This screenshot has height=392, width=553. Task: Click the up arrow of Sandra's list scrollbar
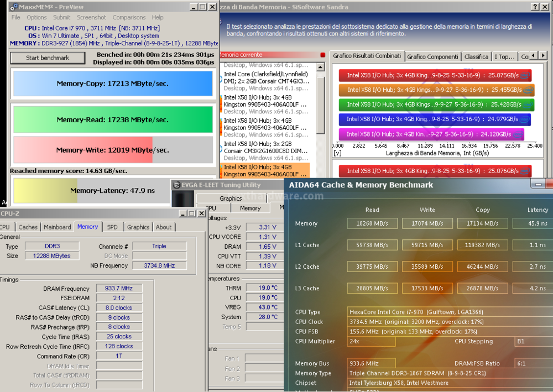[x=321, y=67]
